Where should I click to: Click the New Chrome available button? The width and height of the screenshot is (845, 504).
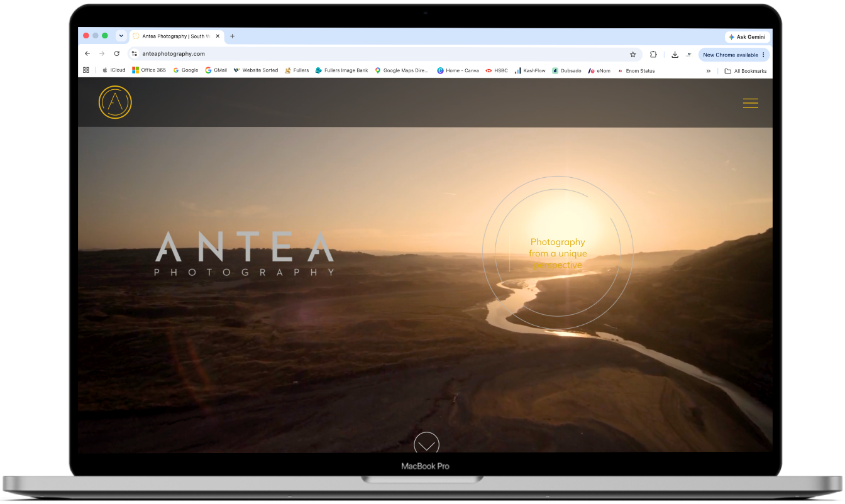pyautogui.click(x=734, y=55)
